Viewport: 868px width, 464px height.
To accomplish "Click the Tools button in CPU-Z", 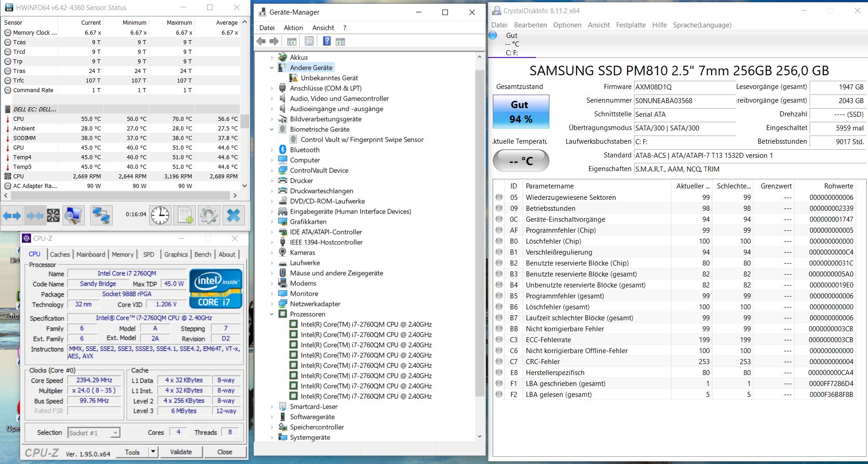I will [x=132, y=452].
